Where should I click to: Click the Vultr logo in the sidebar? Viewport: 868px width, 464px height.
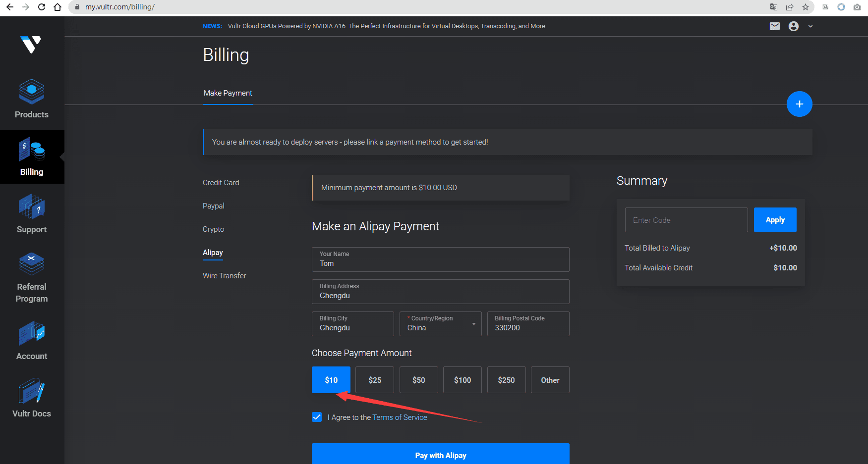(x=31, y=45)
